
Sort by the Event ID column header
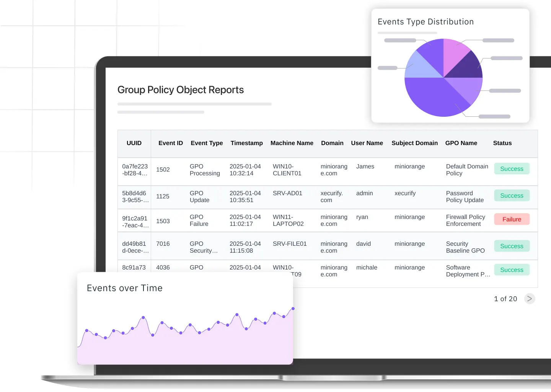[171, 143]
